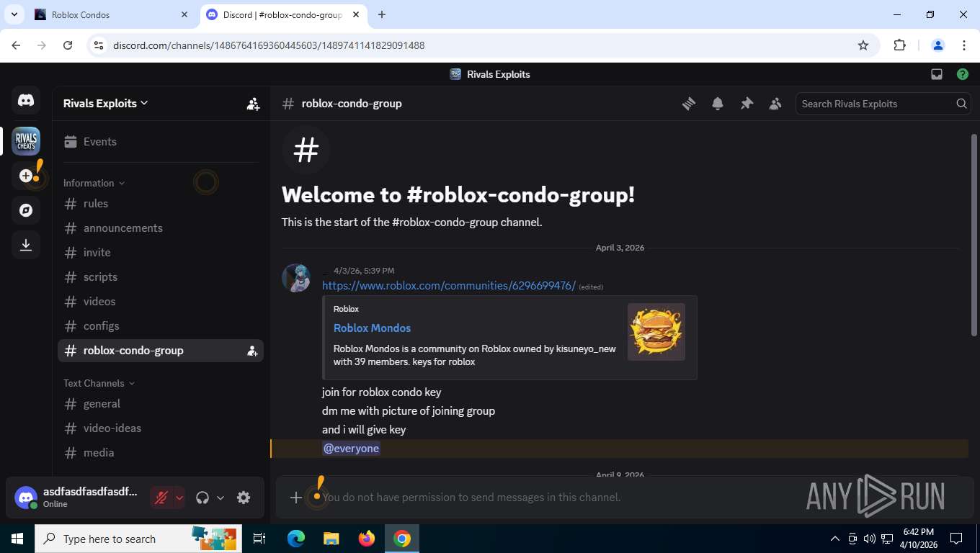Select the Rivals Cheats server icon

point(26,141)
